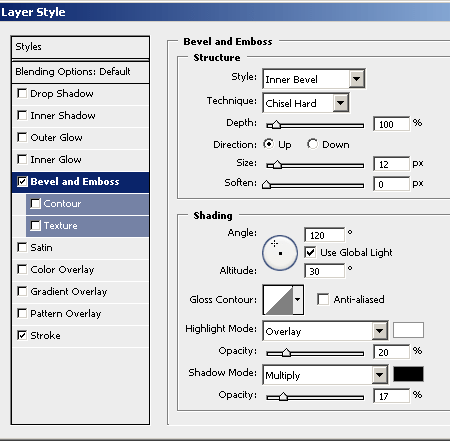Open the Highlight Mode dropdown showing Overlay

(325, 331)
